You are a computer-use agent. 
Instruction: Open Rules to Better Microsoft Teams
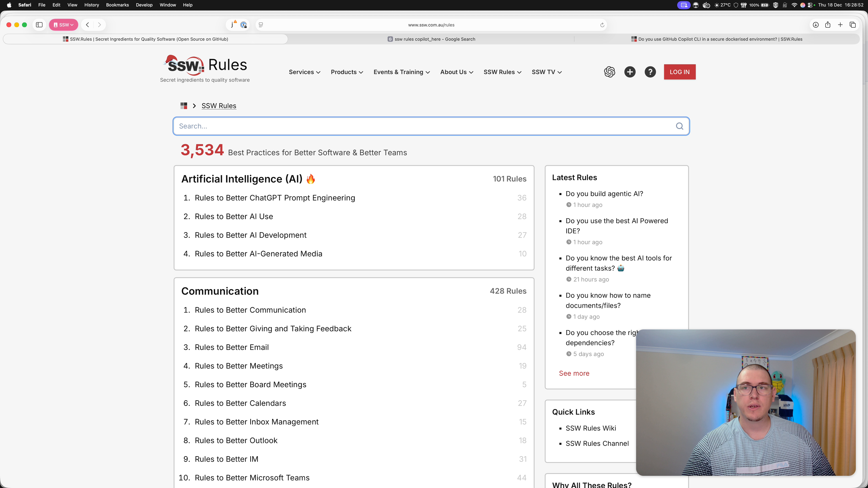tap(252, 478)
